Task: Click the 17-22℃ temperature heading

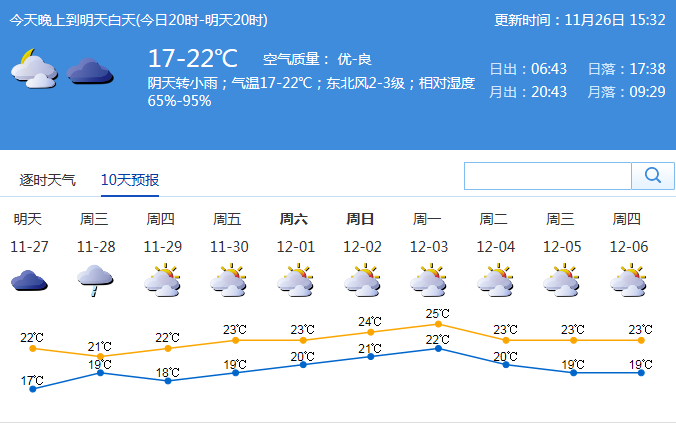Action: (x=193, y=58)
